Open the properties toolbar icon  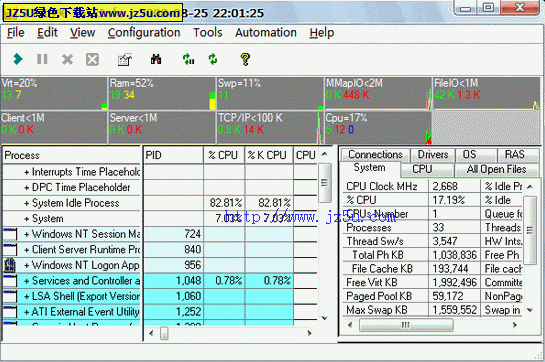[x=125, y=59]
